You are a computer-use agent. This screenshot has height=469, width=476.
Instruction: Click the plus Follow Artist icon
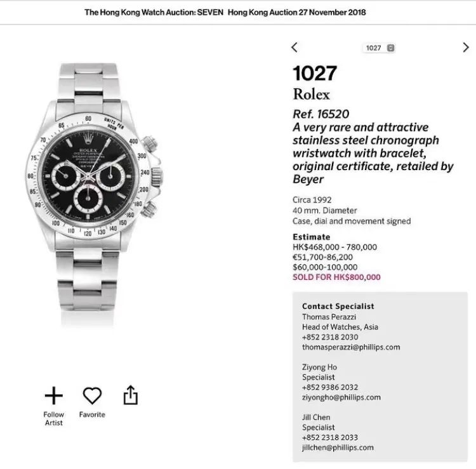pyautogui.click(x=54, y=396)
